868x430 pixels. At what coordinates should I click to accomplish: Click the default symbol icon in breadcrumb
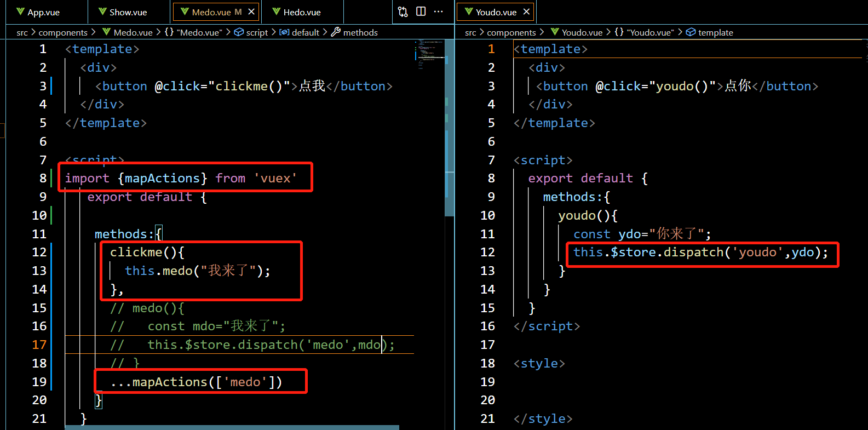click(284, 32)
